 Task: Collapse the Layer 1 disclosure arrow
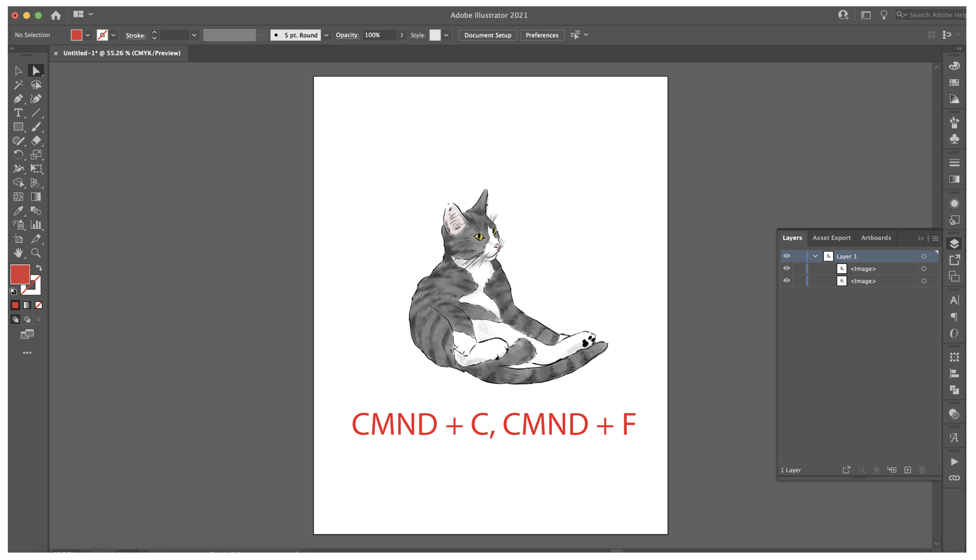[x=815, y=256]
